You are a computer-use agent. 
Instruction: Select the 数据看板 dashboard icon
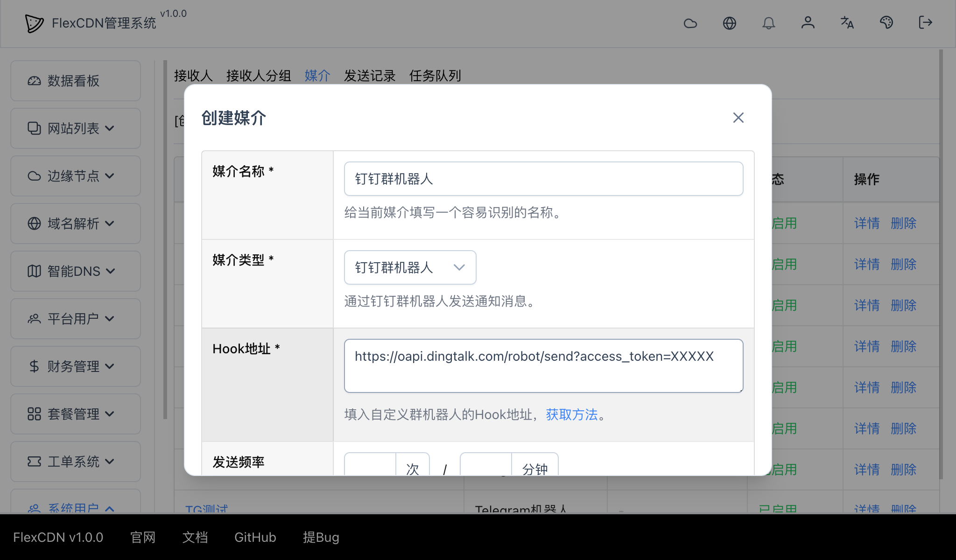pyautogui.click(x=34, y=80)
